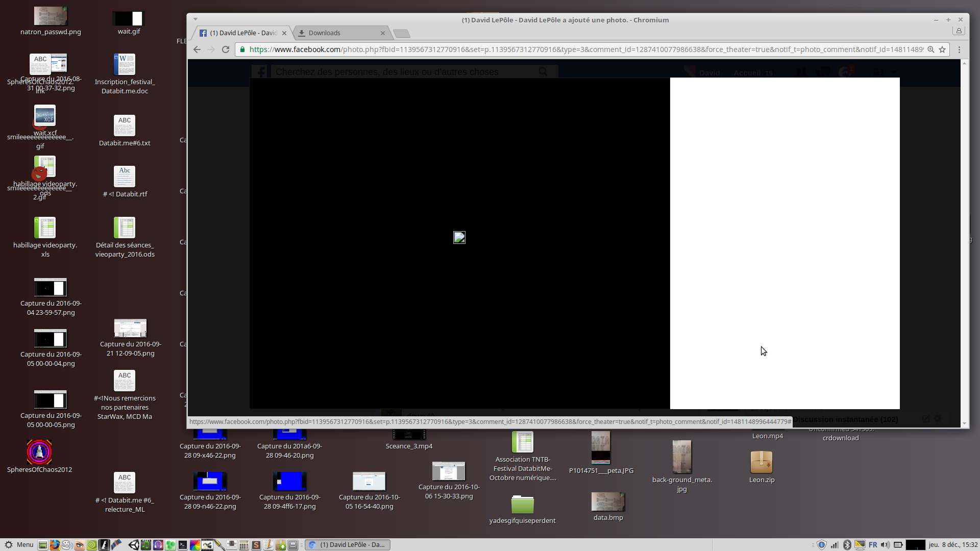
Task: Open yadesgifquiseperdent folder on desktop
Action: [x=522, y=505]
